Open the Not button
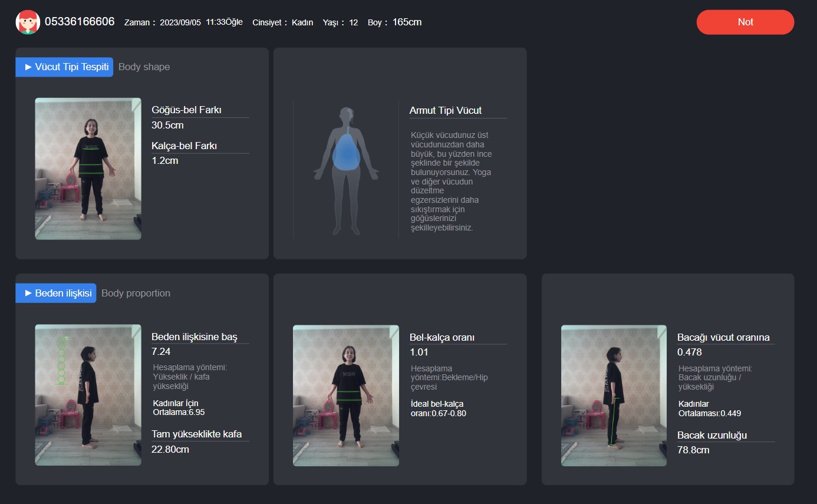The width and height of the screenshot is (817, 504). tap(745, 22)
